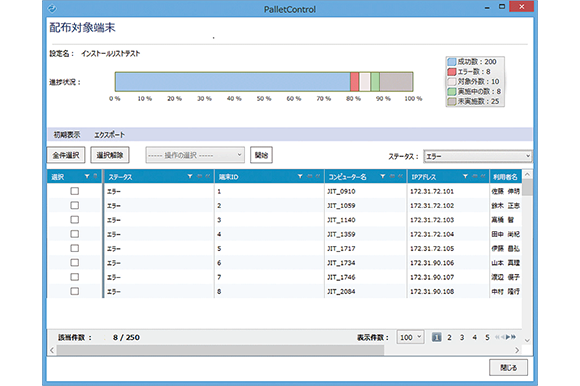Enable the checkbox on the JIT_1717 row

(x=75, y=248)
